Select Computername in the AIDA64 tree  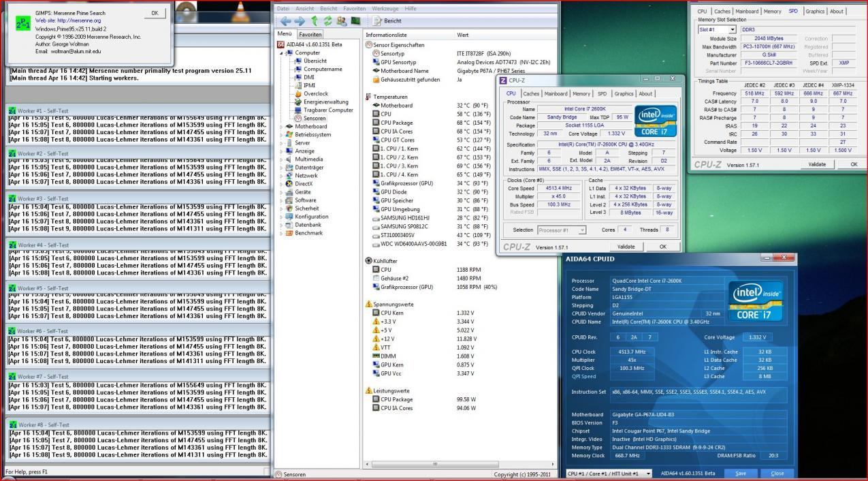pyautogui.click(x=323, y=69)
